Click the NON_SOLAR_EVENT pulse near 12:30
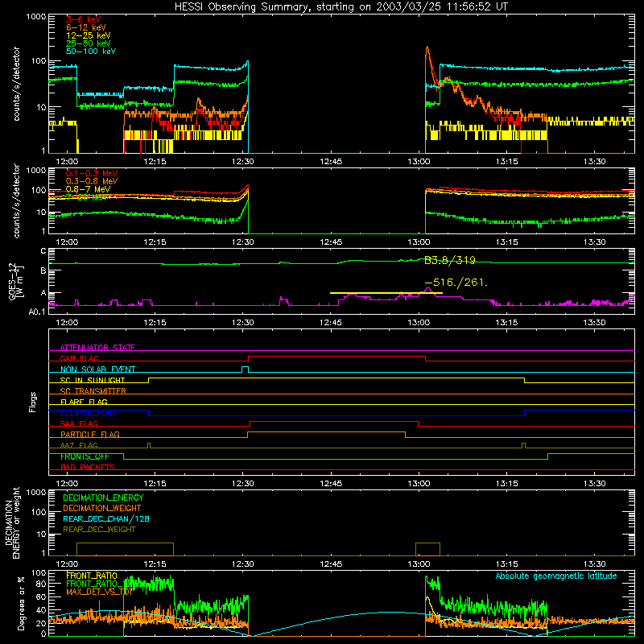Image resolution: width=644 pixels, height=644 pixels. tap(245, 369)
